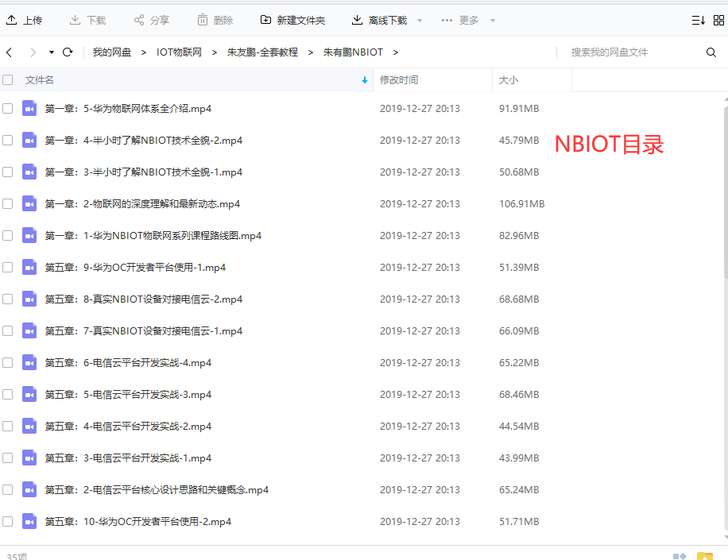Image resolution: width=728 pixels, height=560 pixels.
Task: Go to 我的网盘 in breadcrumb
Action: tap(110, 52)
